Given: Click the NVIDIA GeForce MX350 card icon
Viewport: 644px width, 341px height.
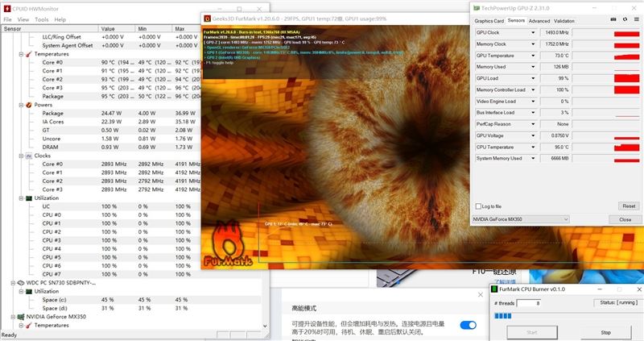Looking at the screenshot, I should point(21,317).
